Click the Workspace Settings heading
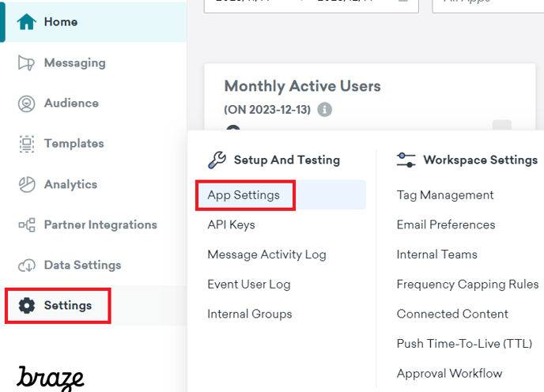This screenshot has width=544, height=392. (x=480, y=160)
